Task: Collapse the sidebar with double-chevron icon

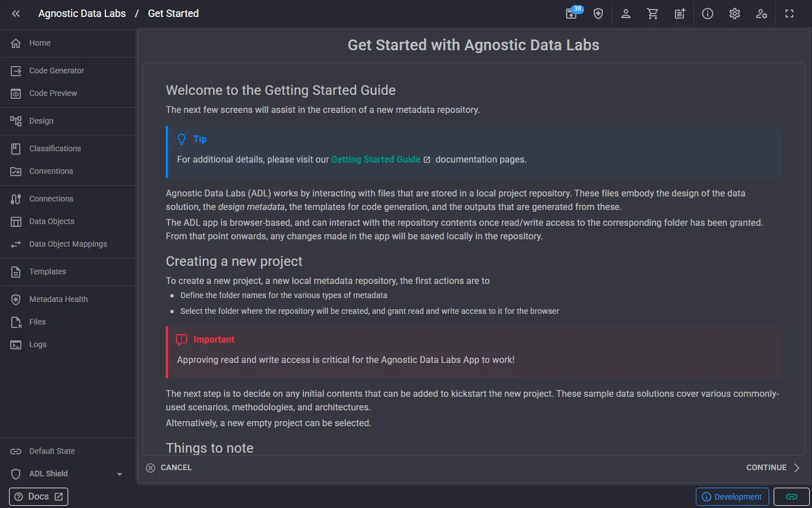Action: point(16,14)
